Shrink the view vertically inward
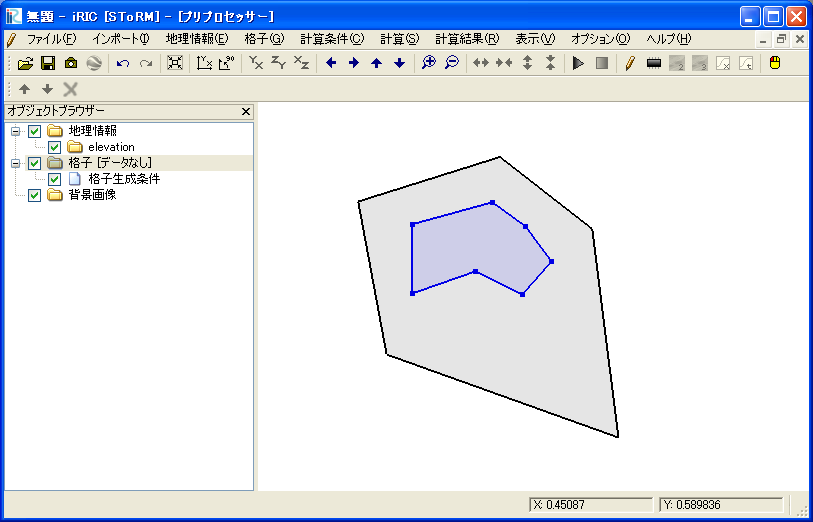Viewport: 813px width, 522px height. click(x=550, y=63)
